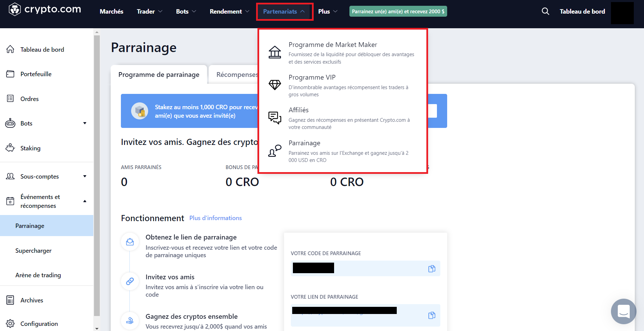Click the Événements calendar icon
Image resolution: width=644 pixels, height=331 pixels.
(x=10, y=201)
